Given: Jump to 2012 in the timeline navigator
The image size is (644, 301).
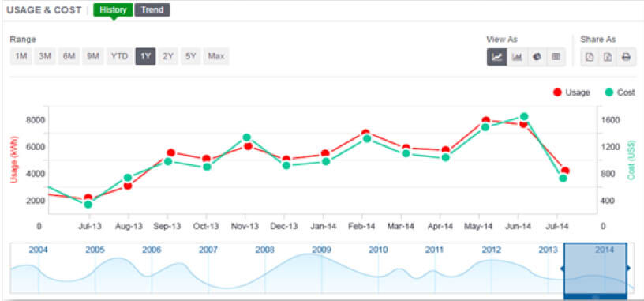Looking at the screenshot, I should [492, 250].
